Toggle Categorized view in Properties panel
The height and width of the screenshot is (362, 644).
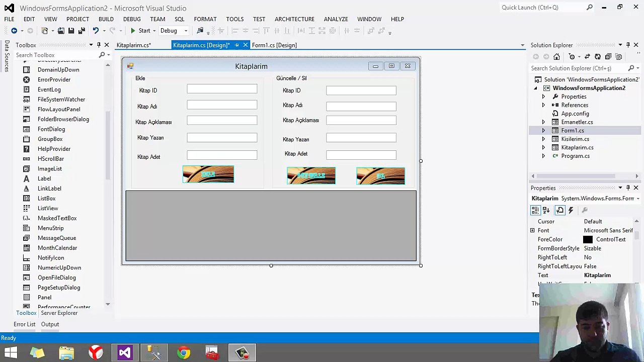[535, 210]
